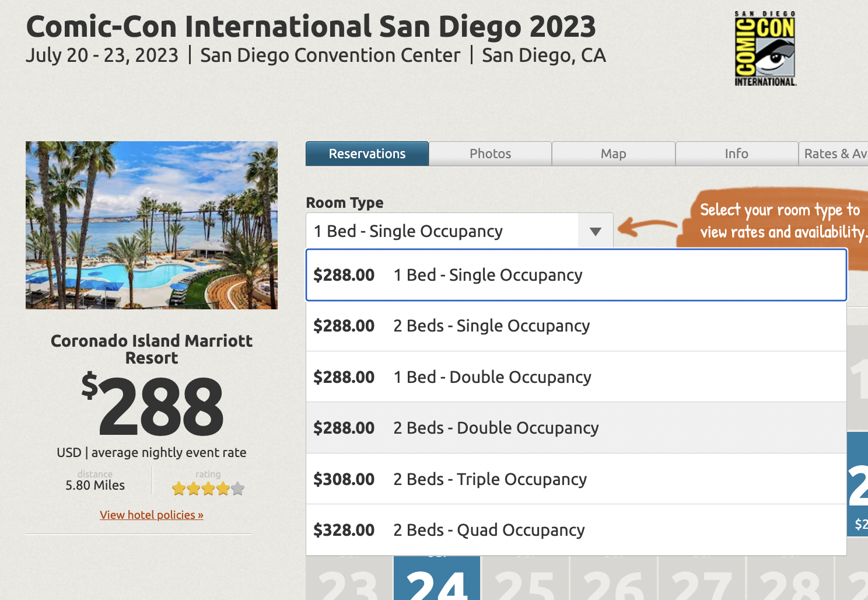868x600 pixels.
Task: Click the Room Type label
Action: click(x=345, y=203)
